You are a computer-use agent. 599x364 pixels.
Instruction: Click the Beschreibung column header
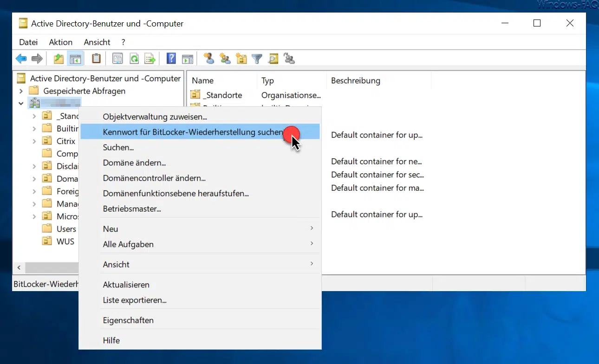[355, 81]
